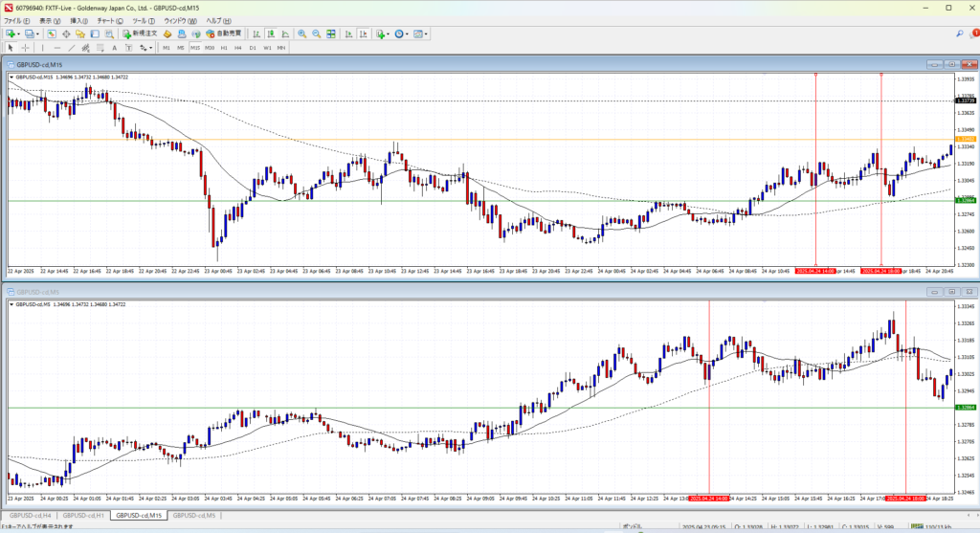The width and height of the screenshot is (980, 533).
Task: Select the crosshair cursor tool
Action: tap(26, 47)
